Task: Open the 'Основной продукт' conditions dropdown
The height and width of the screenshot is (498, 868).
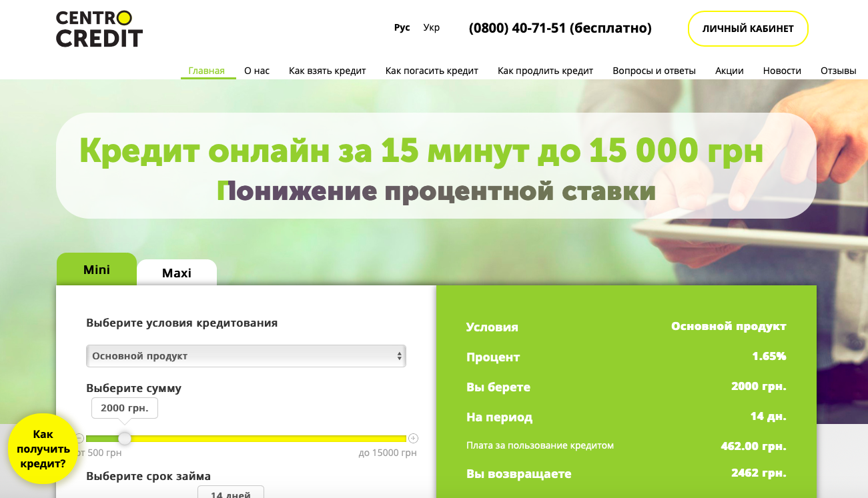Action: [246, 356]
